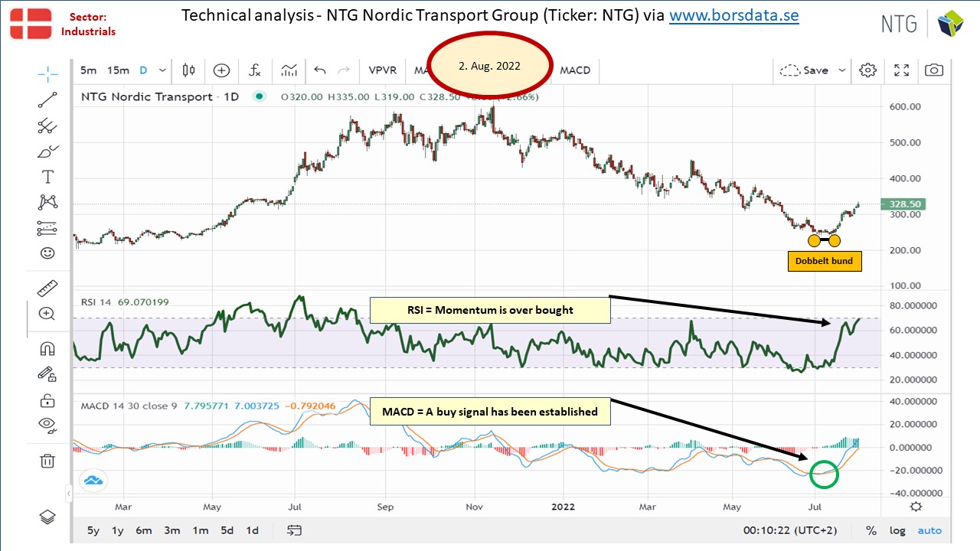The height and width of the screenshot is (551, 980).
Task: Click the 80.000000 RSI axis value
Action: 915,306
